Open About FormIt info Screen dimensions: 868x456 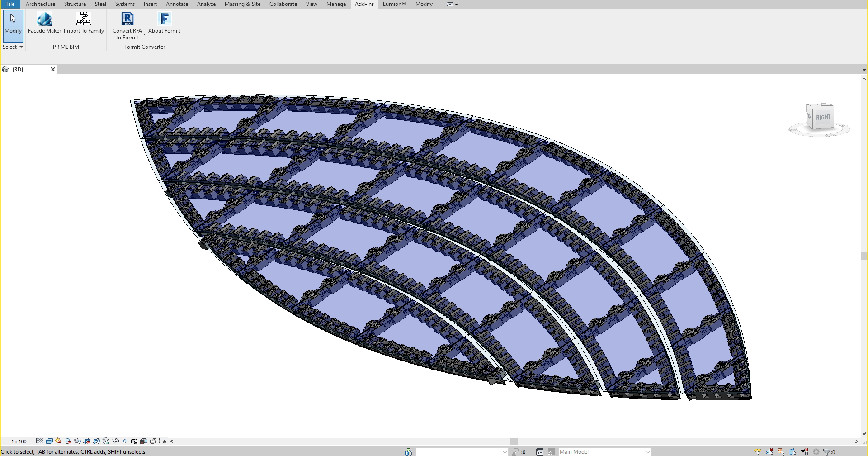[x=164, y=23]
